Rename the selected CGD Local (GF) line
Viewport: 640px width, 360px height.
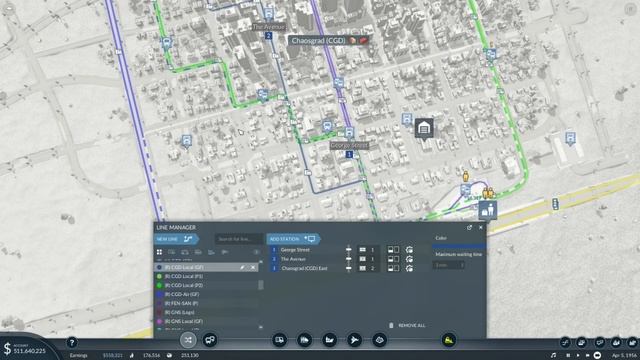click(x=242, y=267)
